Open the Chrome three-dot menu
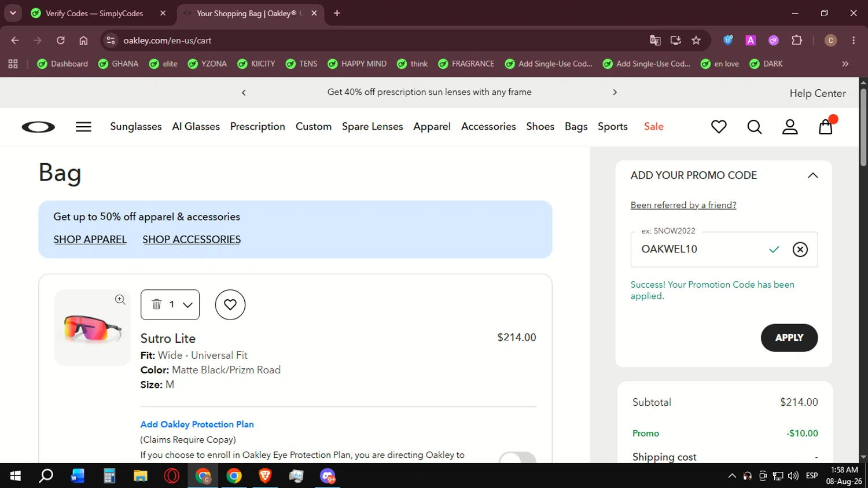 854,41
